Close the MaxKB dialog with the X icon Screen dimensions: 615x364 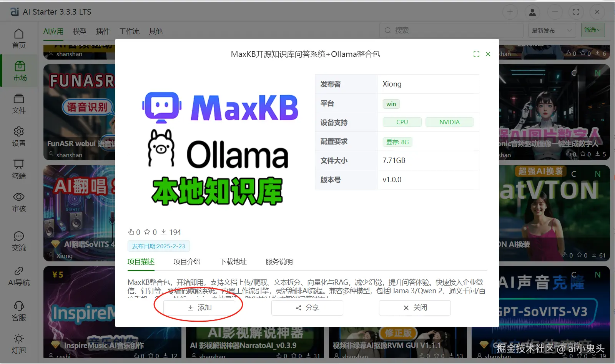point(488,54)
